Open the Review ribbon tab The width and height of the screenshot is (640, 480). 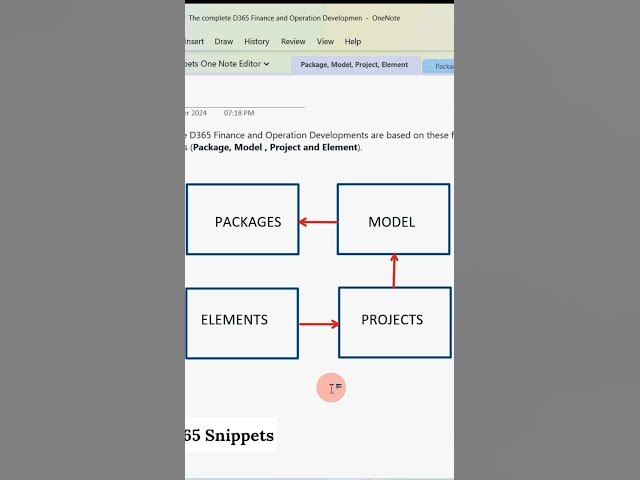click(293, 42)
